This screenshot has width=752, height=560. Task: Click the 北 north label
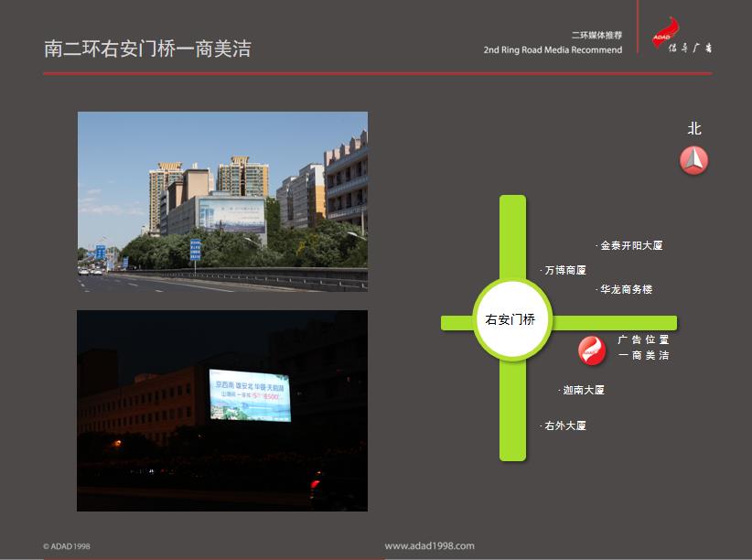click(x=694, y=129)
